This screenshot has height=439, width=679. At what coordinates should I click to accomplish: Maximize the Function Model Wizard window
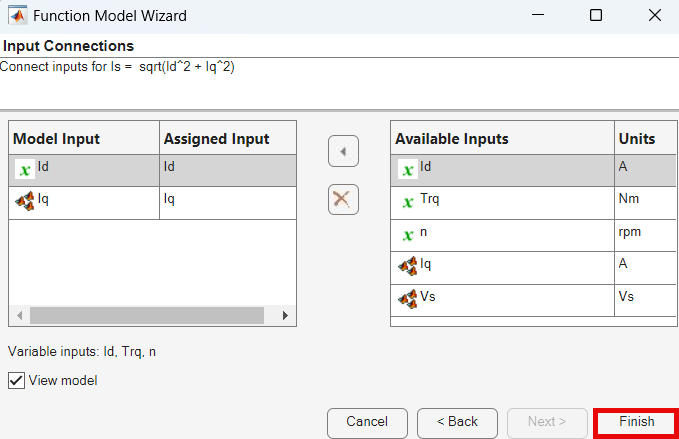596,16
